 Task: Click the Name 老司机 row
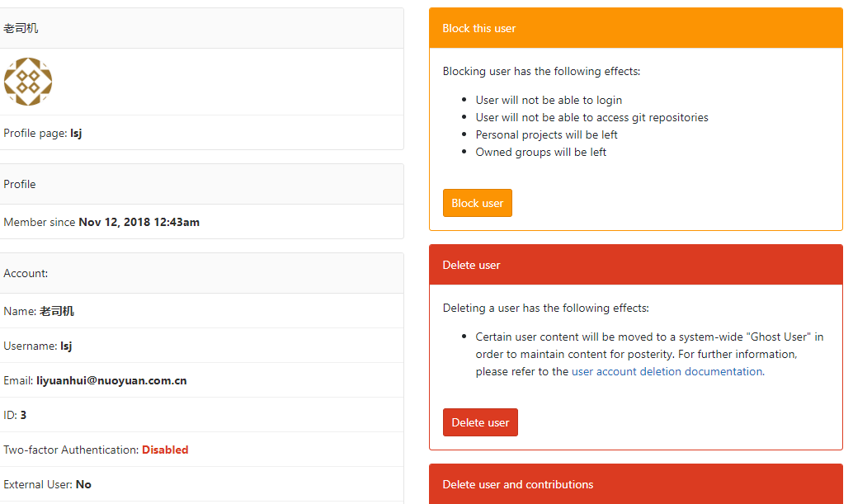tap(39, 312)
